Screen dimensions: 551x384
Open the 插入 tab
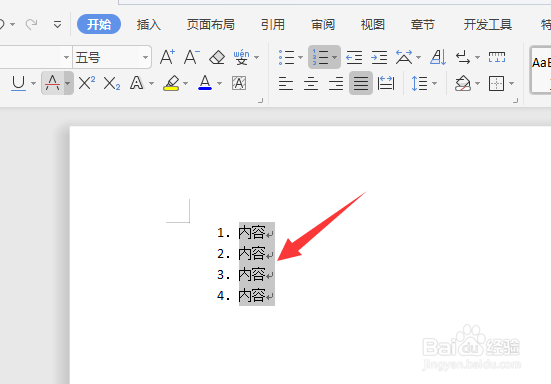tap(149, 24)
